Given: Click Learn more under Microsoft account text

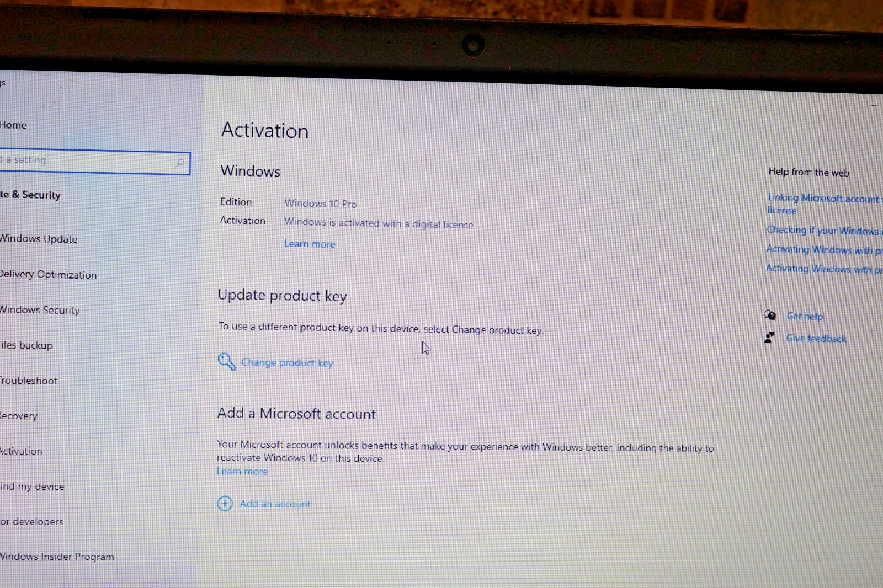Looking at the screenshot, I should (x=242, y=471).
